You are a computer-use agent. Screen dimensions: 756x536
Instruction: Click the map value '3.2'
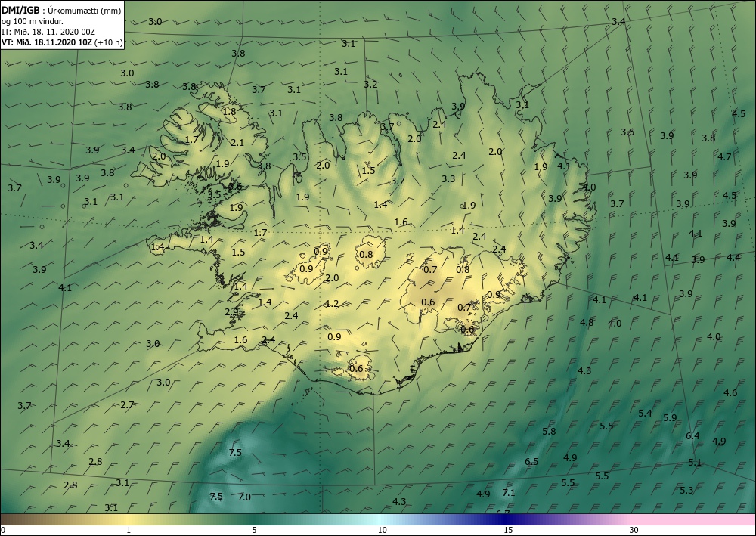point(370,85)
